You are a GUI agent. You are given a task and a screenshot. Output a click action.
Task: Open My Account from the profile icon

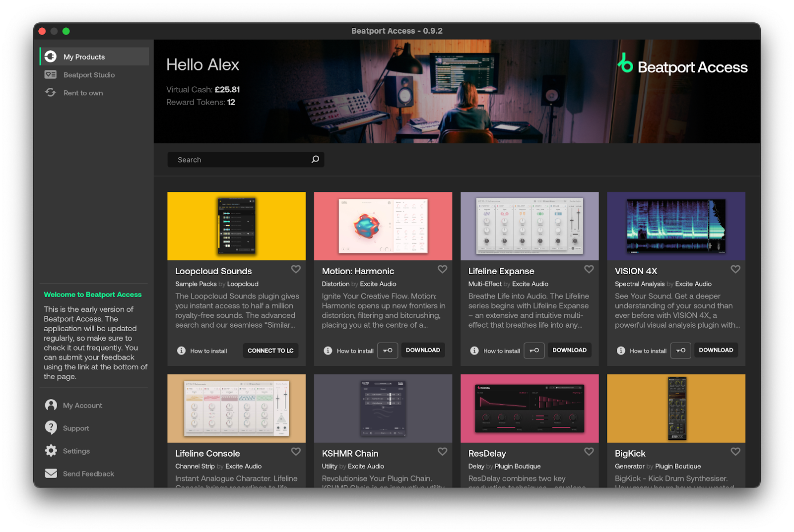coord(51,405)
